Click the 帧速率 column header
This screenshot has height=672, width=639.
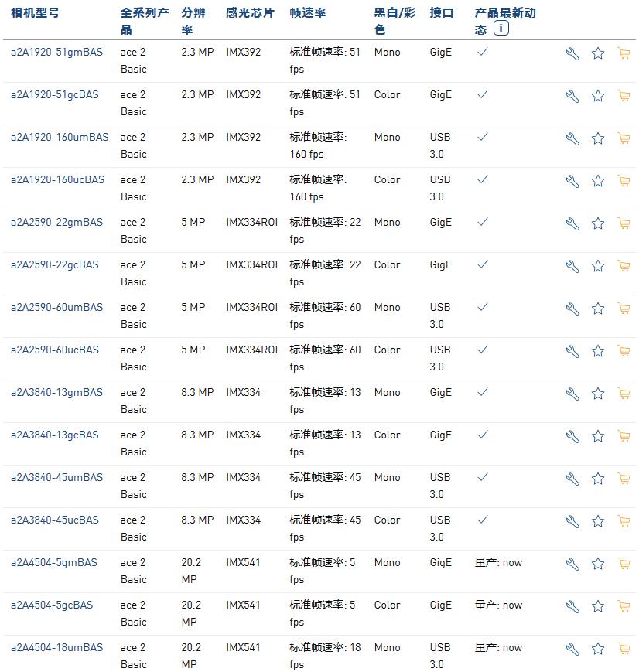(307, 13)
